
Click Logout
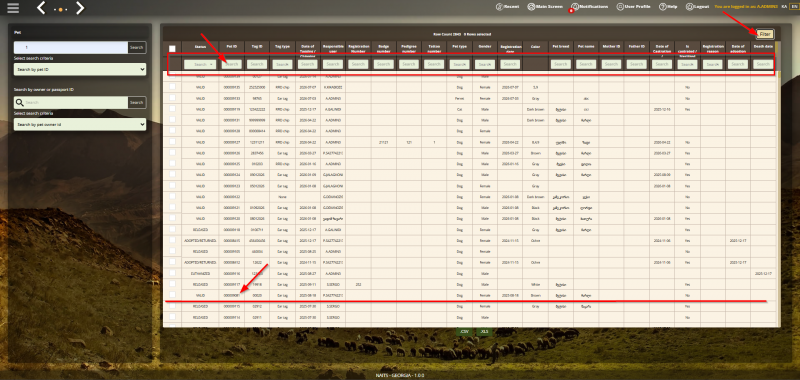coord(697,7)
